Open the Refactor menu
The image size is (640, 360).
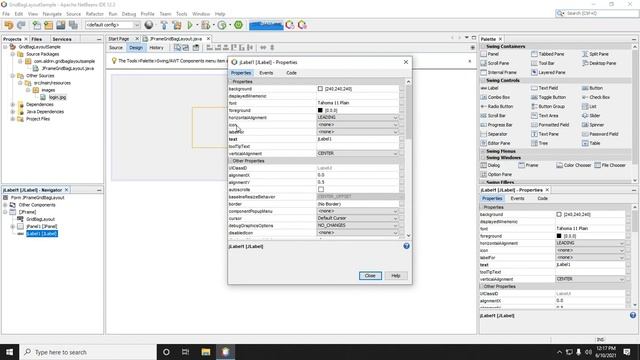[95, 14]
